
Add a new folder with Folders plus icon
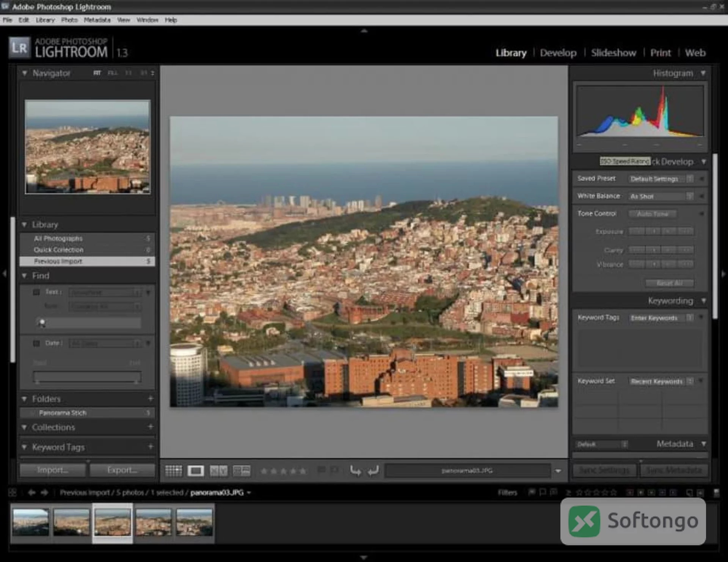tap(151, 399)
